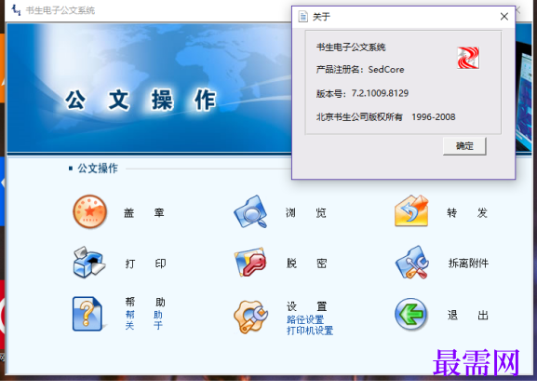This screenshot has width=537, height=392.
Task: Open the blue 帮助 sub-link
Action: [x=144, y=314]
